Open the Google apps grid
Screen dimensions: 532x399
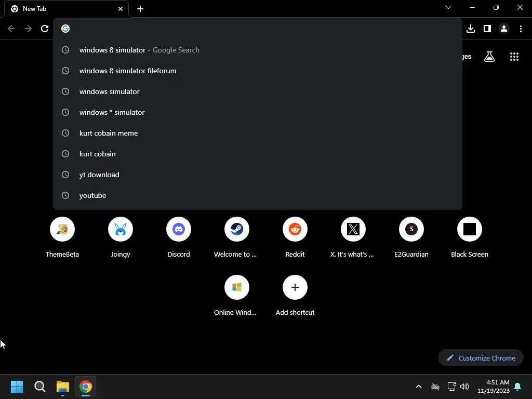pos(514,57)
